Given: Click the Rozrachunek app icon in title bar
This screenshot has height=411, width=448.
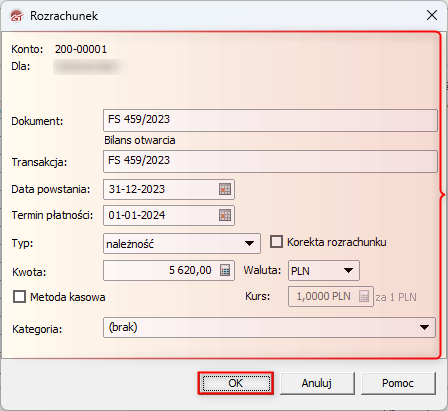Looking at the screenshot, I should [x=17, y=16].
